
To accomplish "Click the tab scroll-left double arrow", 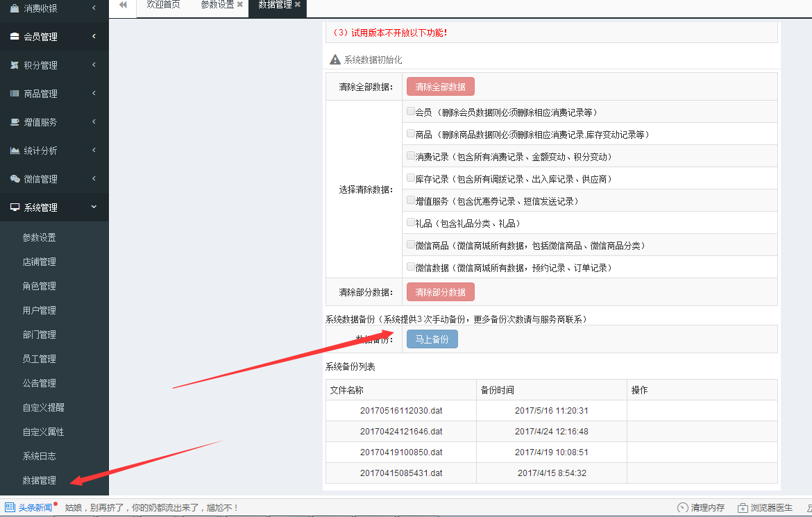I will click(123, 5).
